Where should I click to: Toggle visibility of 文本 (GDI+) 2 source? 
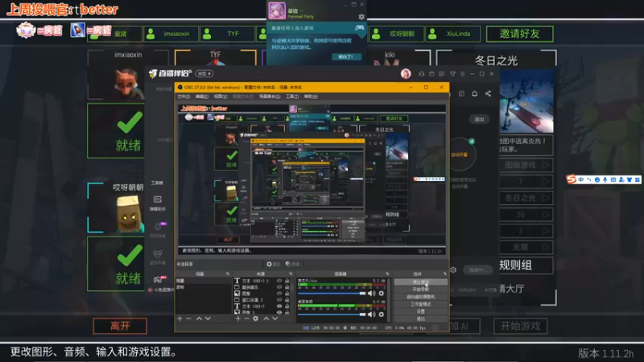point(279,281)
